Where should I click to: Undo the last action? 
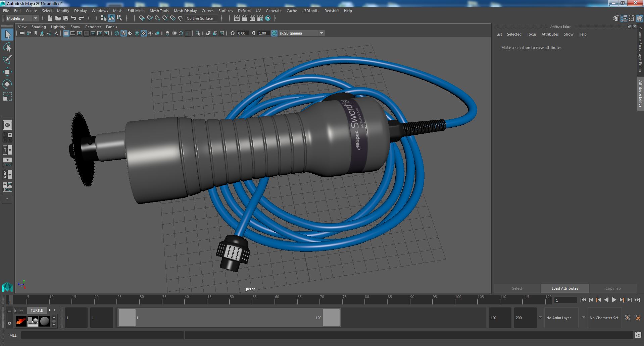[73, 18]
